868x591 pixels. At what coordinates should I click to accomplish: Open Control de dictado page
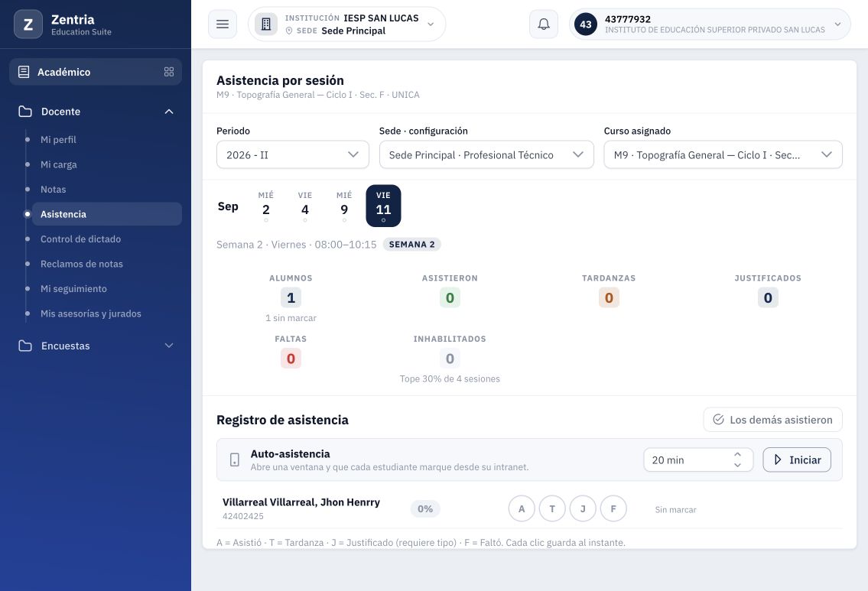click(80, 239)
